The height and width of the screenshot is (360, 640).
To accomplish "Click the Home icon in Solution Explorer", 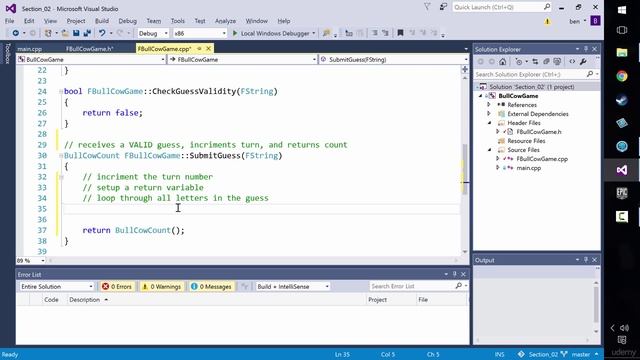I will click(x=502, y=62).
